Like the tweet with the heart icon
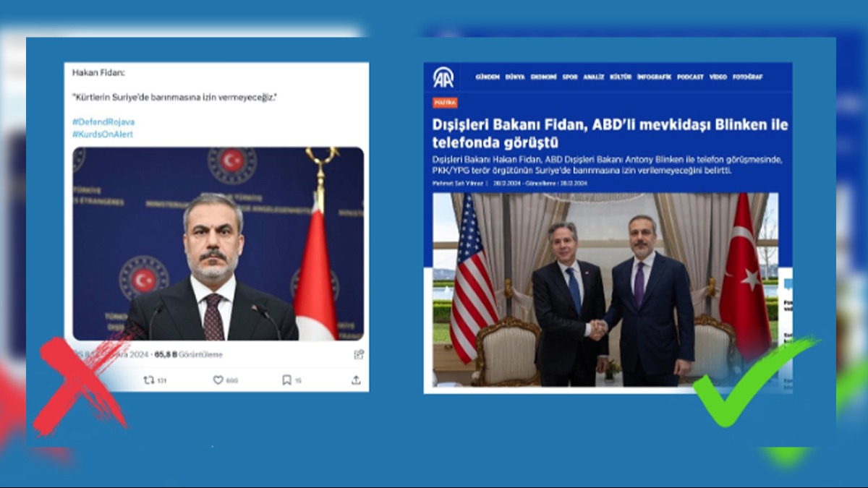The image size is (868, 488). coord(218,380)
